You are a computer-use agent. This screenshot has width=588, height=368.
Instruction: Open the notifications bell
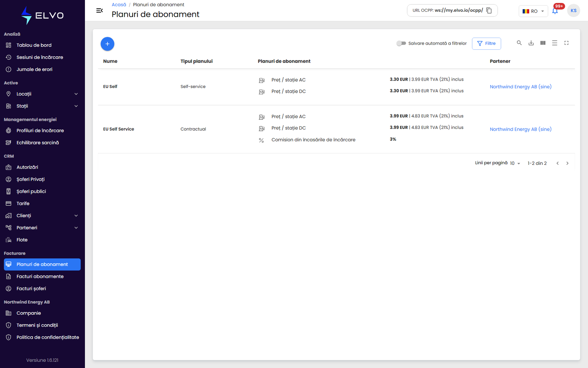click(x=555, y=11)
